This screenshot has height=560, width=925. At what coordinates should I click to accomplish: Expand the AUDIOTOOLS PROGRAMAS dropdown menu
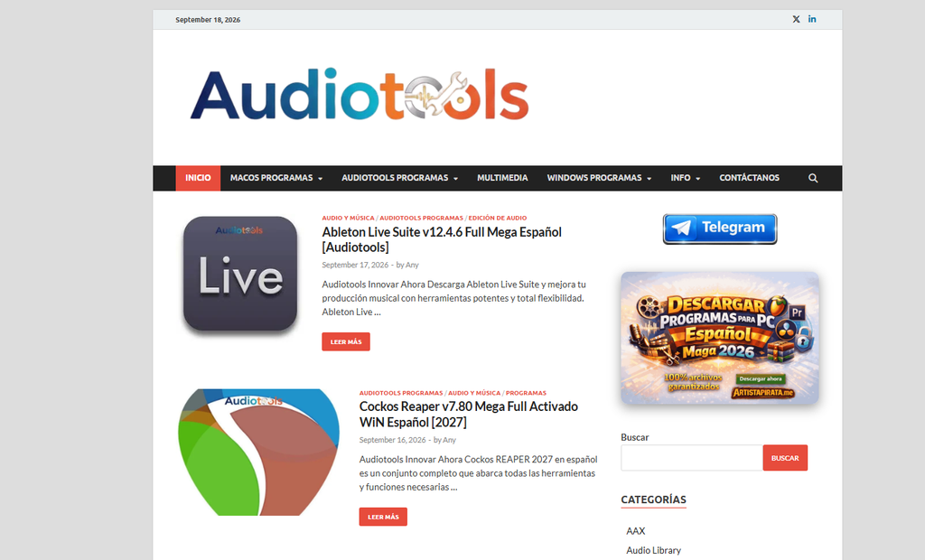(x=399, y=178)
